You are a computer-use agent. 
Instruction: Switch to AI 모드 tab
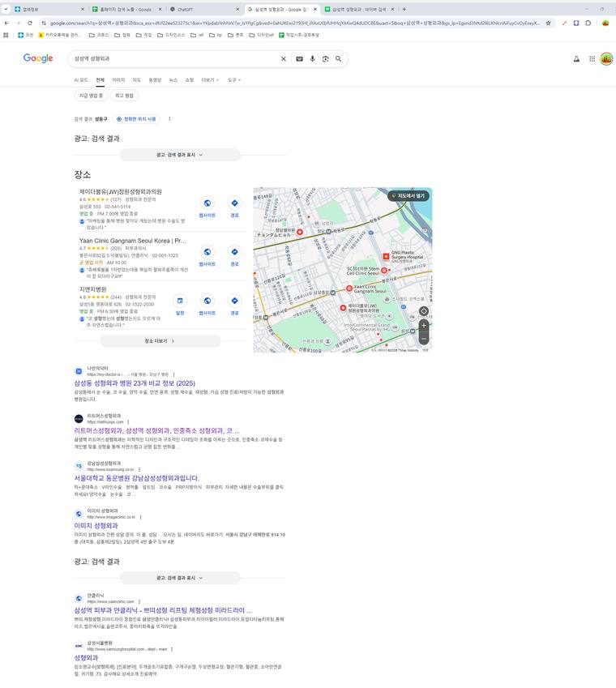81,80
